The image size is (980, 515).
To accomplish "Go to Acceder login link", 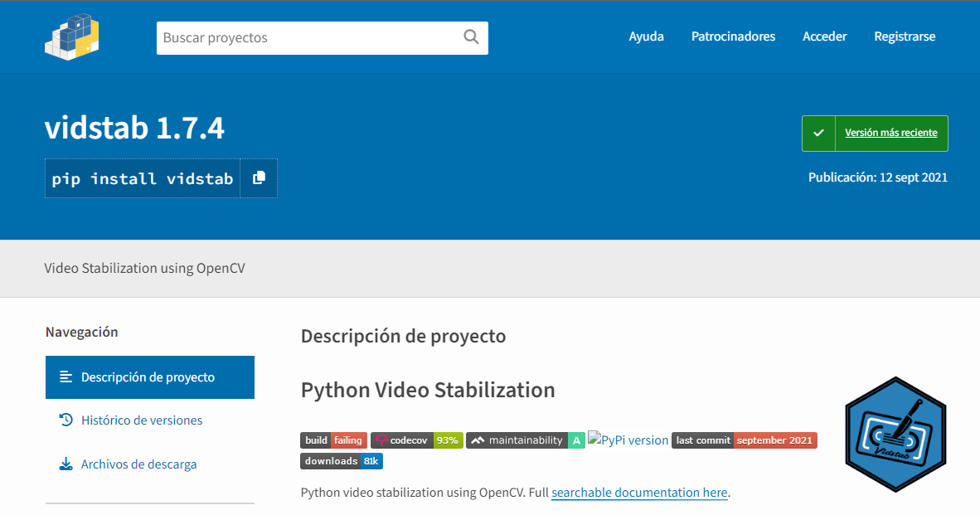I will [x=824, y=36].
